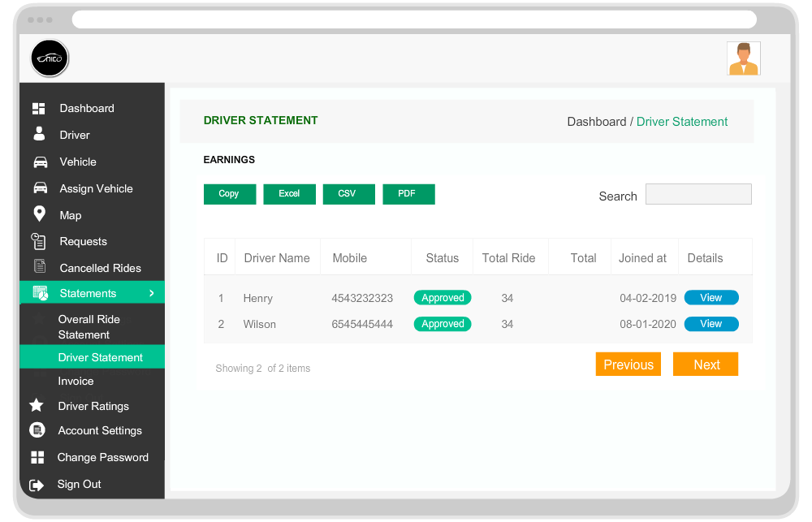Image resolution: width=812 pixels, height=522 pixels.
Task: Expand the Statements menu chevron
Action: click(x=152, y=293)
